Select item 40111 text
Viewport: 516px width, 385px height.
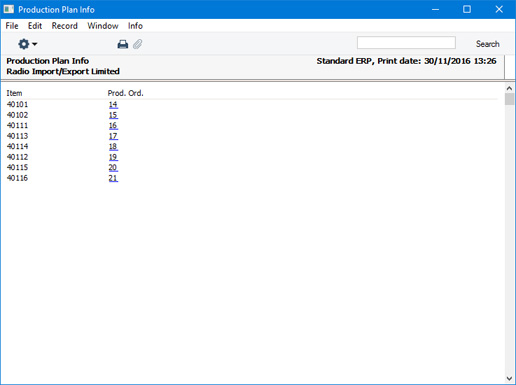coord(17,126)
